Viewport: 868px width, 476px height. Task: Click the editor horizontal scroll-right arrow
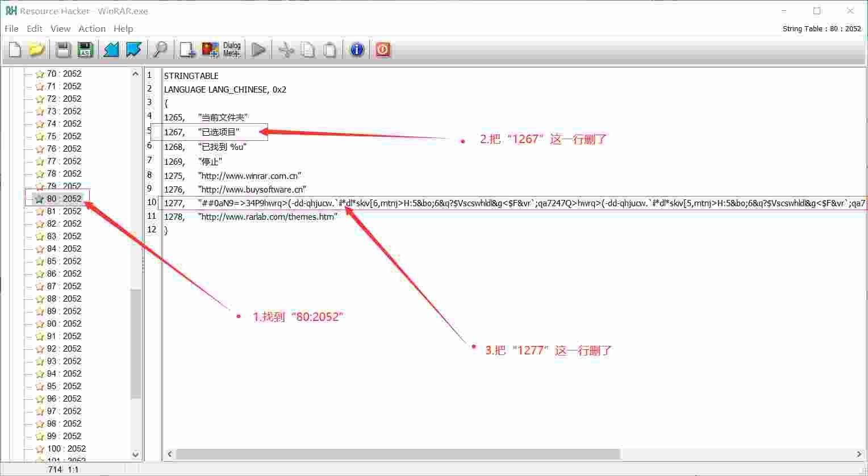pos(859,454)
